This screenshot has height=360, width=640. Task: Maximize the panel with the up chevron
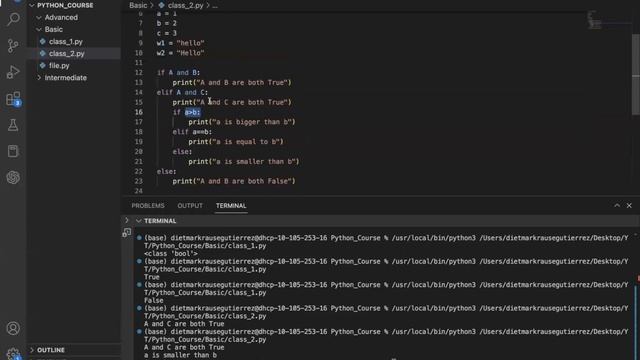coord(617,205)
